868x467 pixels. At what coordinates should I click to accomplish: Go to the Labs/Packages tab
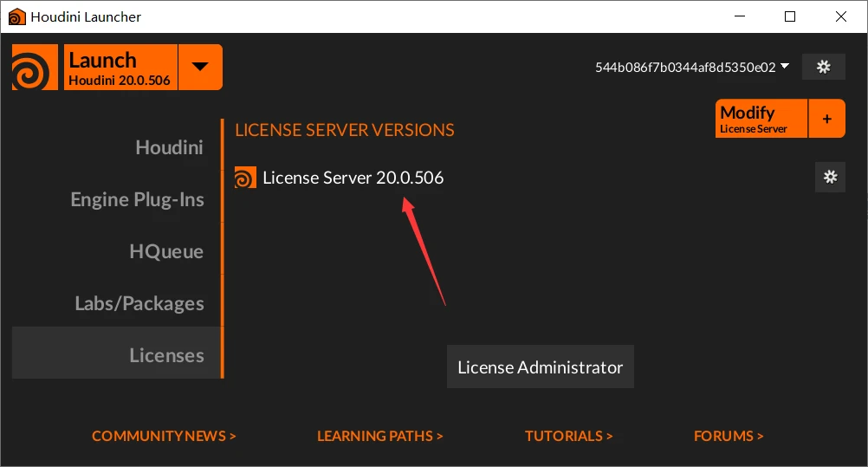[139, 304]
